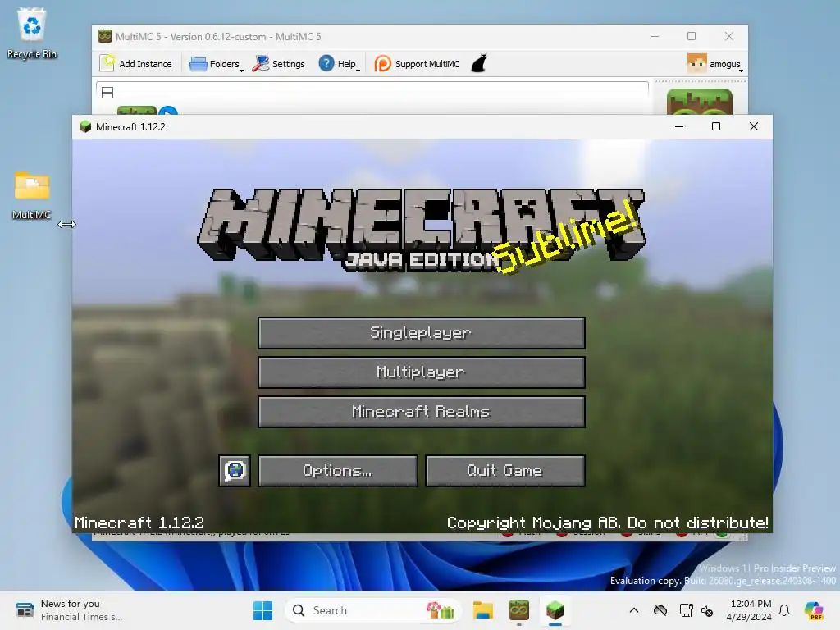The height and width of the screenshot is (630, 840).
Task: Minimize the Minecraft 1.12.2 window
Action: 679,126
